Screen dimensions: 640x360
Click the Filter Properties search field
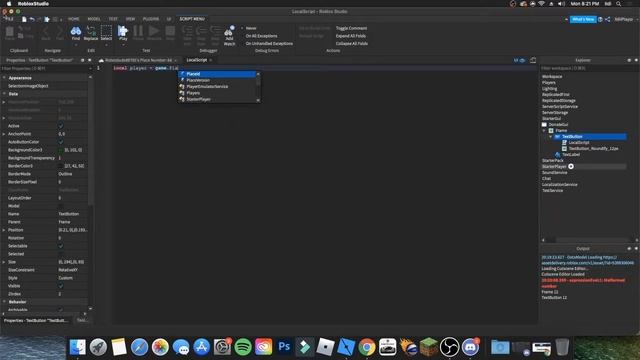(x=44, y=69)
